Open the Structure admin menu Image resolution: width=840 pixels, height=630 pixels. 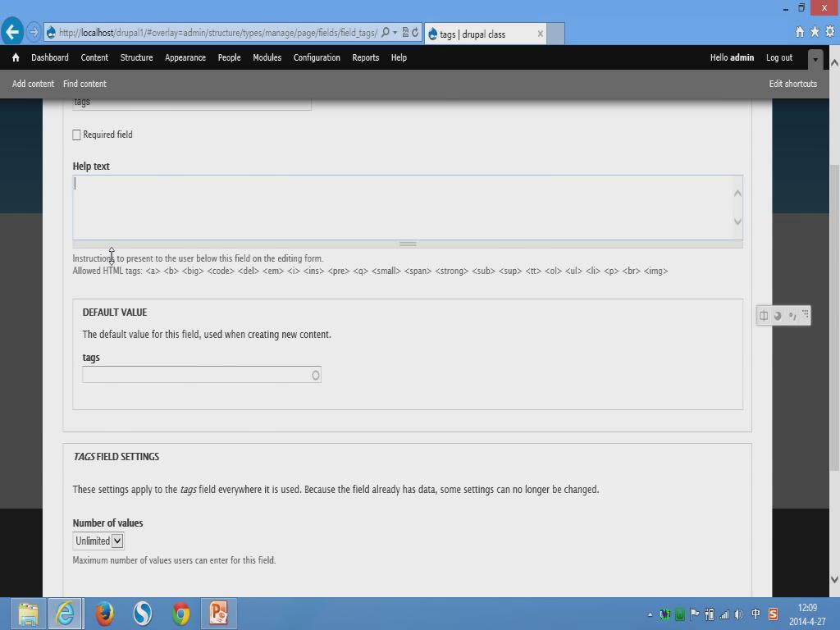point(137,57)
